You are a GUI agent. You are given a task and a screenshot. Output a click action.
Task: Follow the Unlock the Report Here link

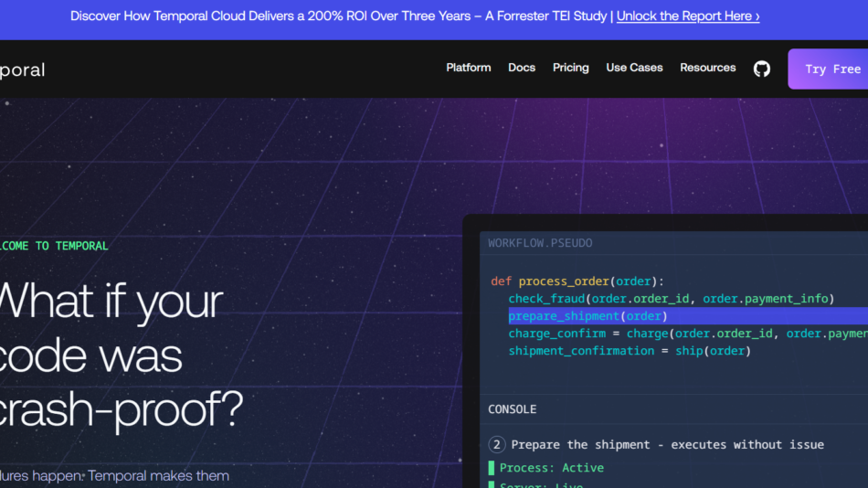tap(687, 16)
